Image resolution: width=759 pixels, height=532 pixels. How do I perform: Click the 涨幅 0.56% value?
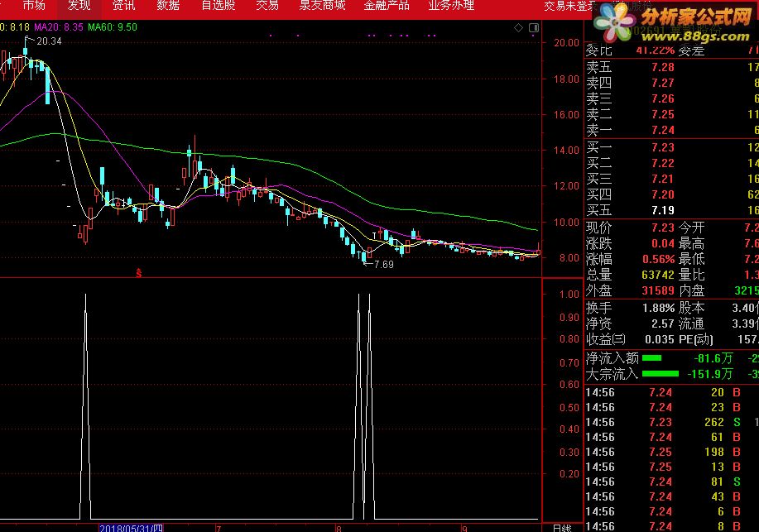coord(658,260)
